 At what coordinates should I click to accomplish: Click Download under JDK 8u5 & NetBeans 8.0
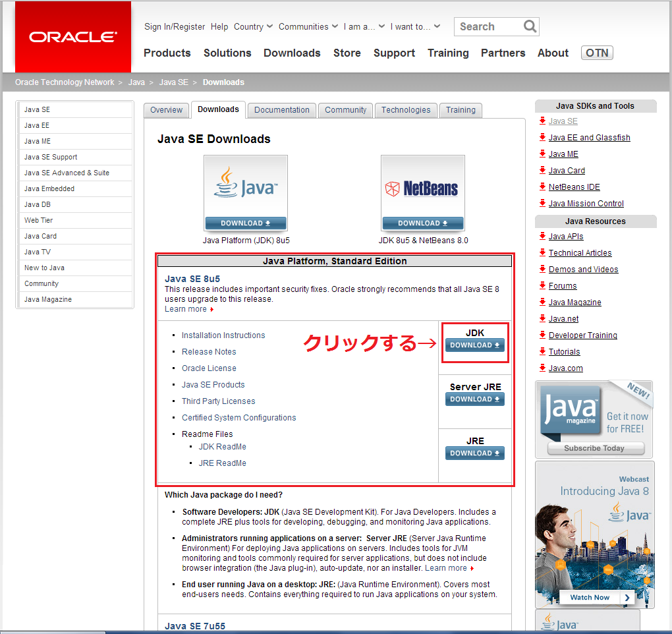click(x=422, y=223)
